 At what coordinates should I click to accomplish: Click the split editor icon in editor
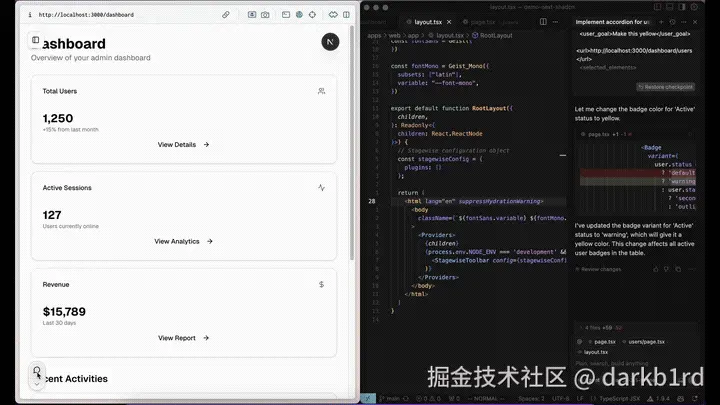[x=543, y=22]
